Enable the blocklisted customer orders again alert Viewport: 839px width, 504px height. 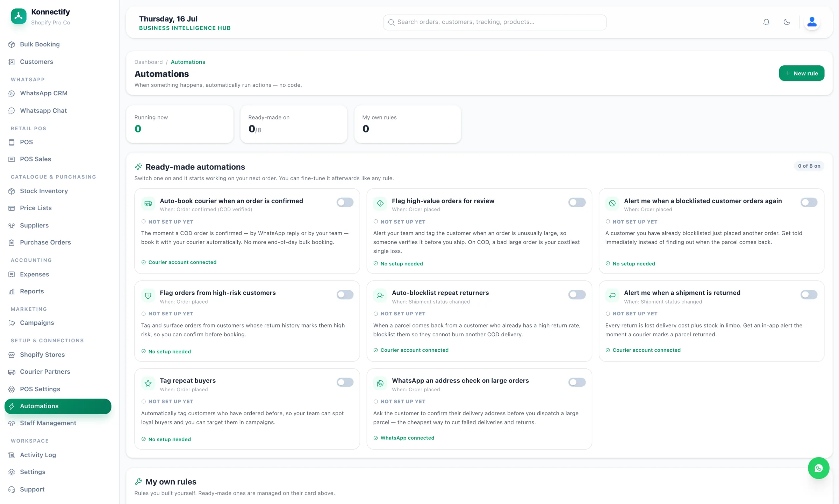809,202
